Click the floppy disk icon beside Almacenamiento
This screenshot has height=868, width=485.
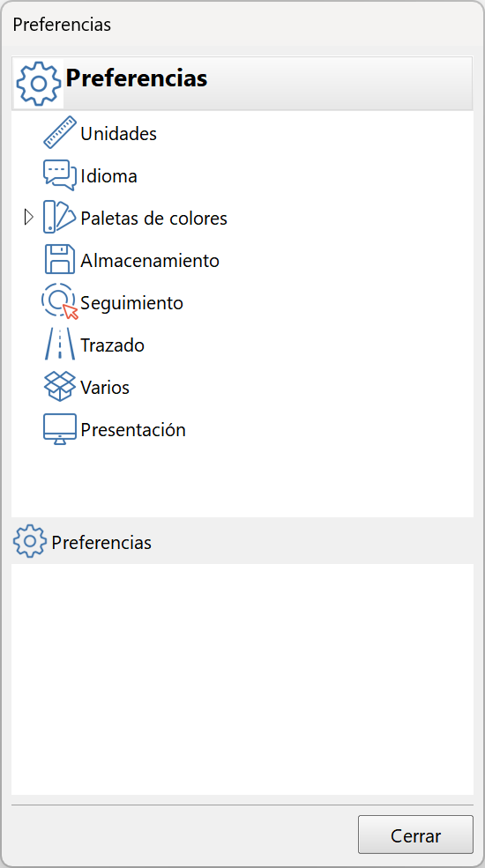tap(60, 260)
